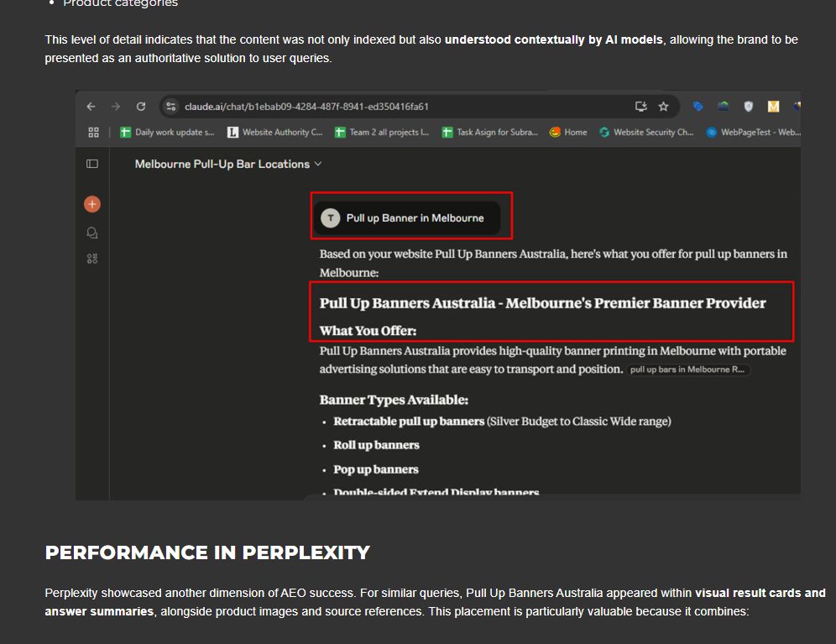Click the orange new chat plus button
The image size is (836, 644).
click(x=92, y=204)
